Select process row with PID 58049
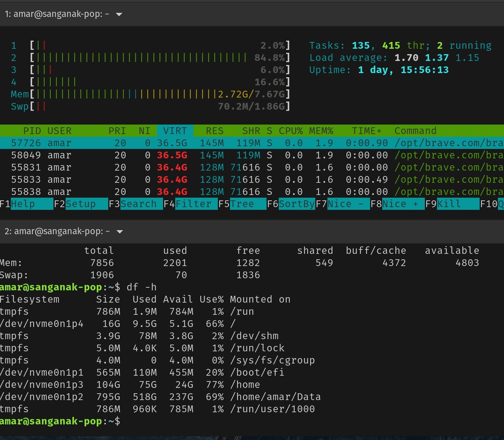 [252, 155]
